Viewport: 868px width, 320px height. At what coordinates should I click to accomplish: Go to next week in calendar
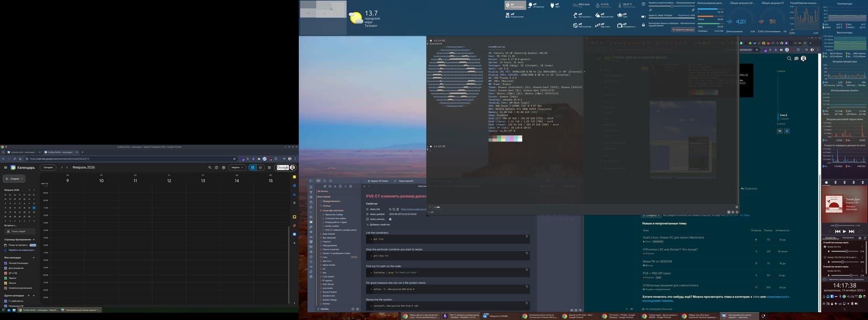click(x=67, y=168)
